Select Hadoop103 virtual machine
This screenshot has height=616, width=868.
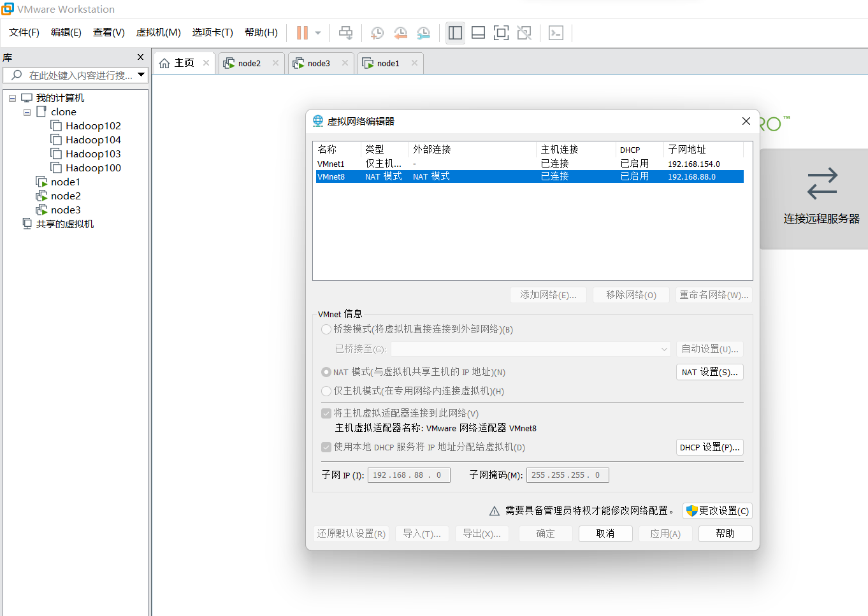93,154
